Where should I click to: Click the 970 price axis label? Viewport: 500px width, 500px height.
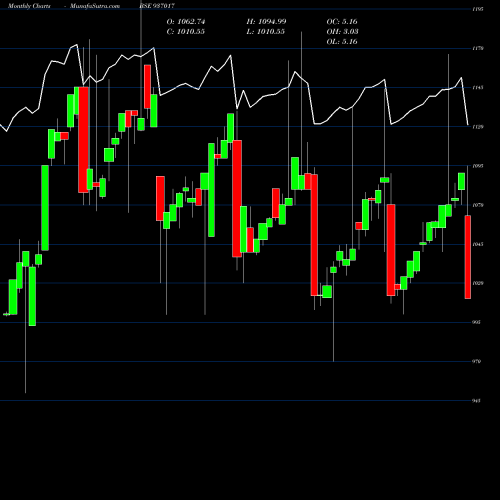tap(477, 361)
